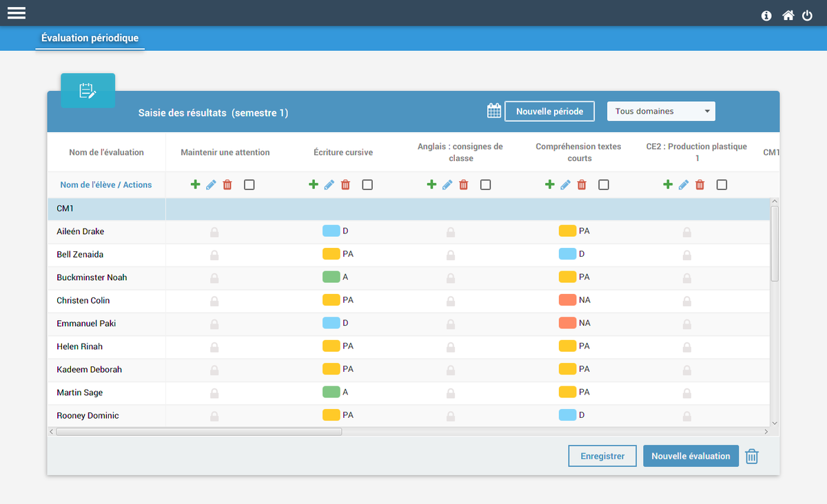This screenshot has height=504, width=827.
Task: Delete CE2 Production plastique 1 evaluation
Action: pyautogui.click(x=700, y=185)
